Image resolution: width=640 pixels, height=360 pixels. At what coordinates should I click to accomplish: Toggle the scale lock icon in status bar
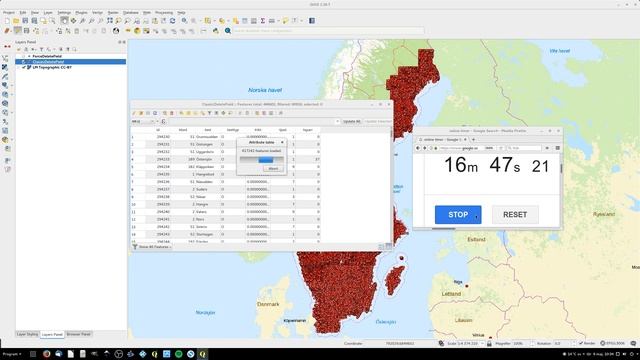tap(489, 344)
